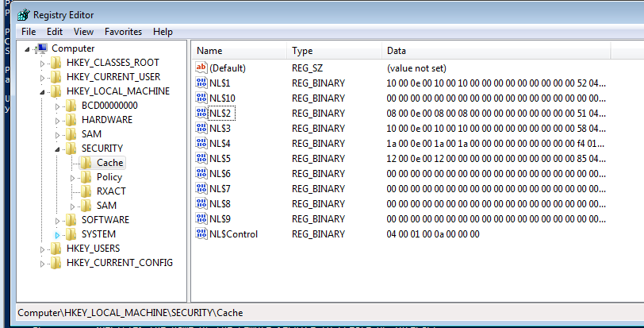Click the status bar registry path
The height and width of the screenshot is (328, 644).
click(130, 313)
